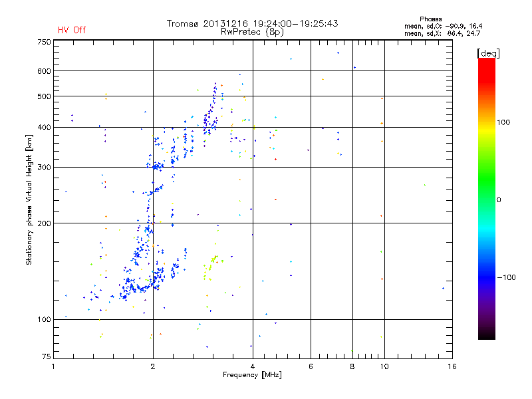Viewport: 532px width, 399px height.
Task: Select the Tromsø date and time title
Action: 252,23
